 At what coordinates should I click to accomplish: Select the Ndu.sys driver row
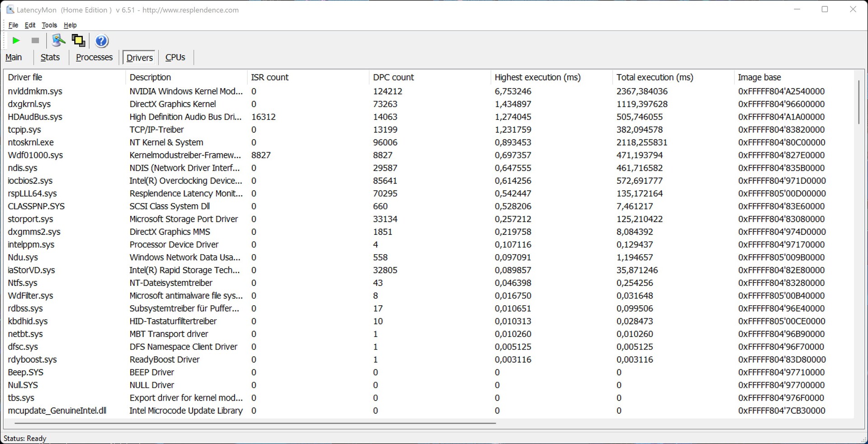pyautogui.click(x=429, y=257)
